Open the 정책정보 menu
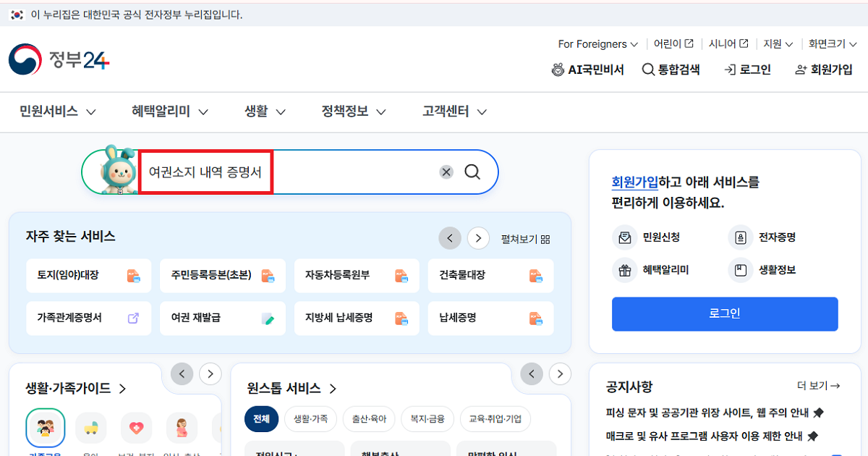Viewport: 868px width, 456px height. (x=354, y=111)
